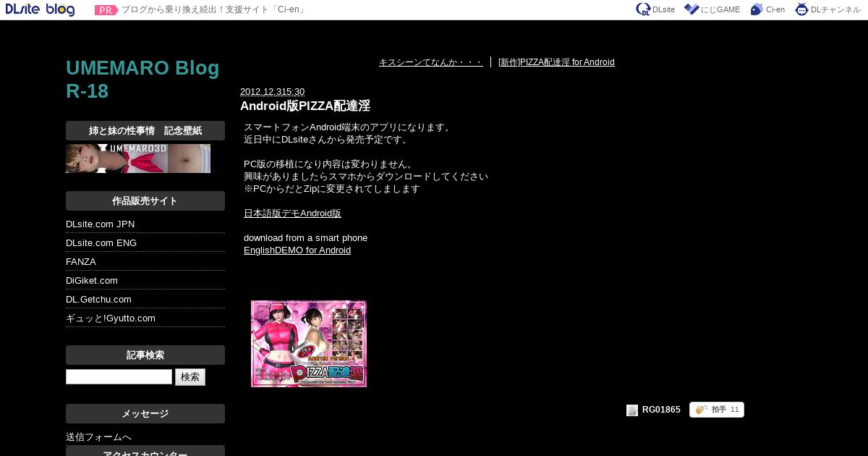Screen dimensions: 868x456
Task: Click the アクセスカウンター section heading
Action: click(x=145, y=452)
